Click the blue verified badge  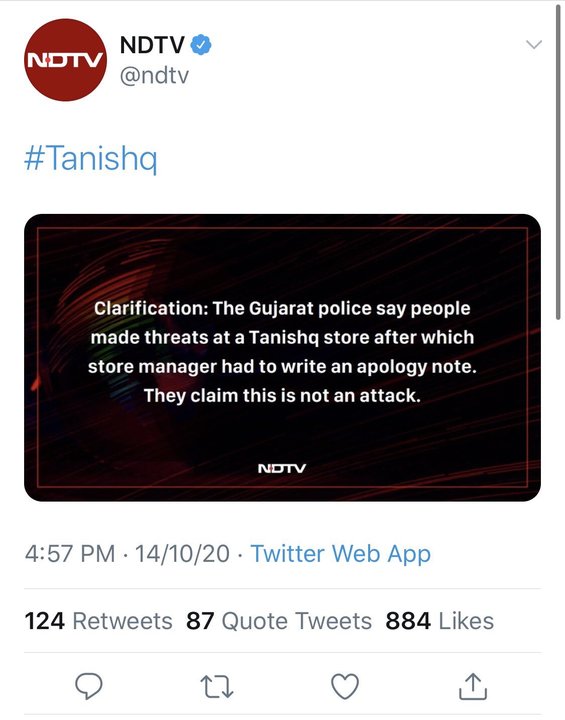(x=201, y=45)
